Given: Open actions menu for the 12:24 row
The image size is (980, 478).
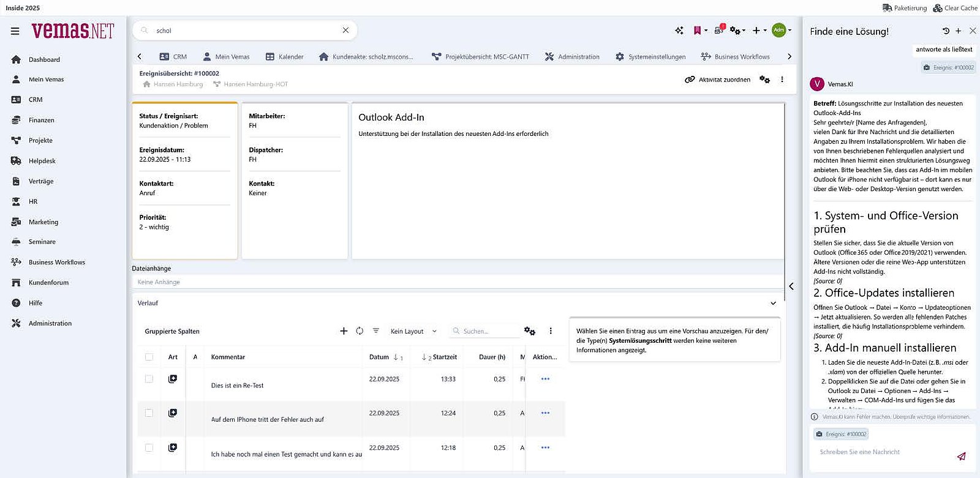Looking at the screenshot, I should point(545,413).
